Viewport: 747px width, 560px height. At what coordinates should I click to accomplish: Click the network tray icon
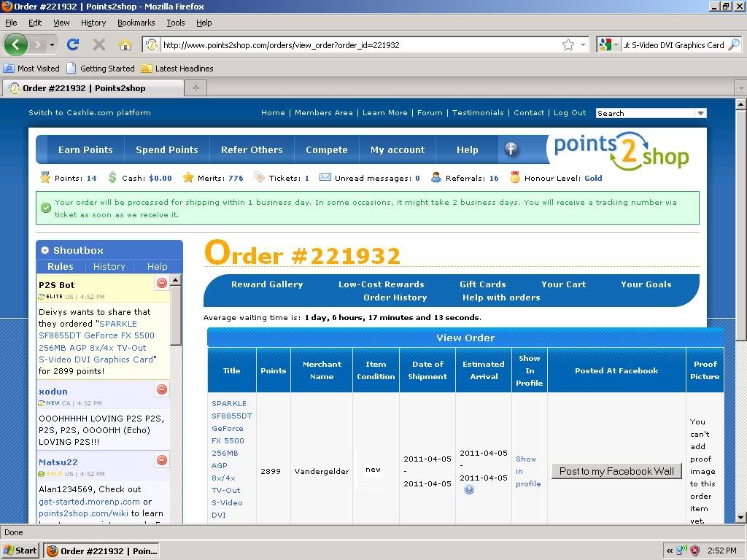(x=682, y=551)
